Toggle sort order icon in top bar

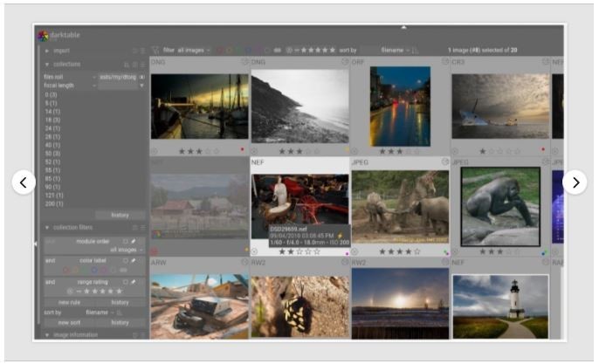(x=416, y=50)
